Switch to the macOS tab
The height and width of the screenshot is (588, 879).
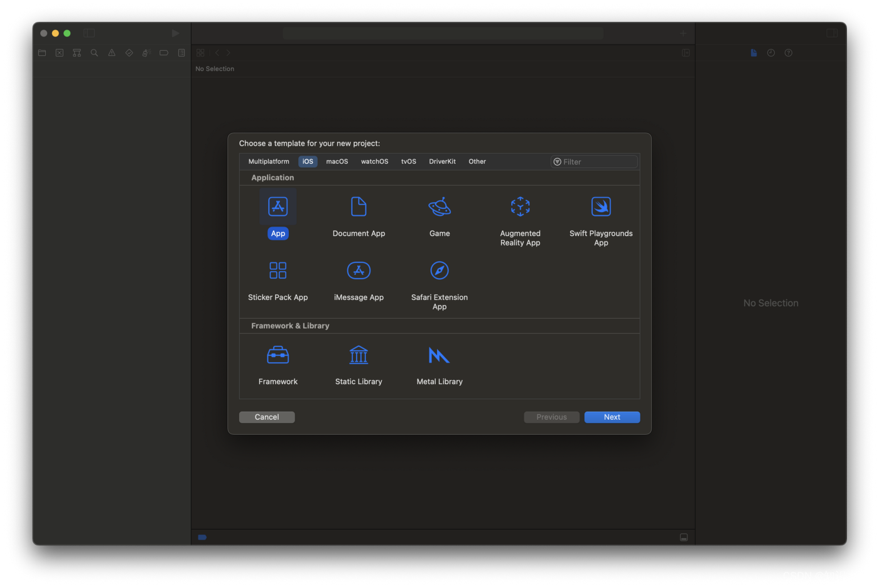pos(337,161)
